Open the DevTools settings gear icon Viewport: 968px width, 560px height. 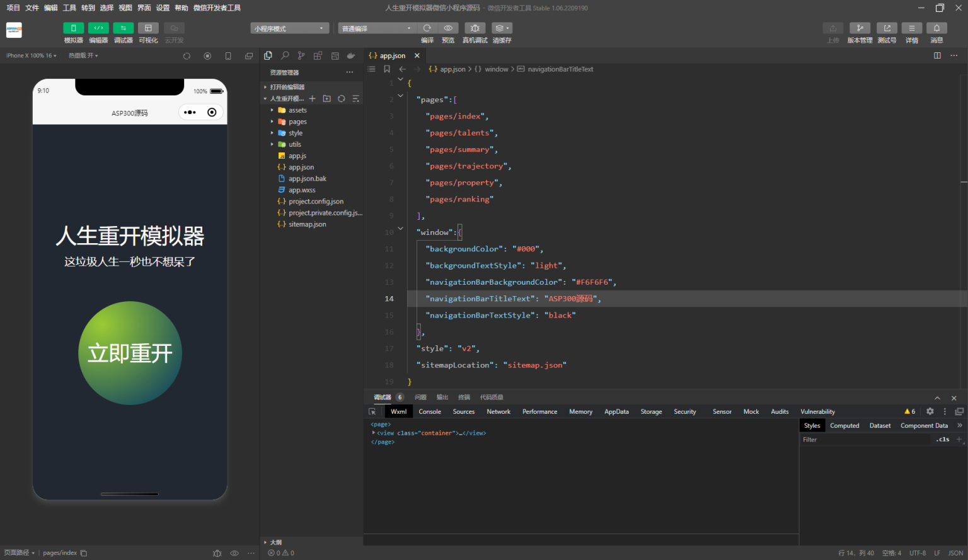(930, 411)
